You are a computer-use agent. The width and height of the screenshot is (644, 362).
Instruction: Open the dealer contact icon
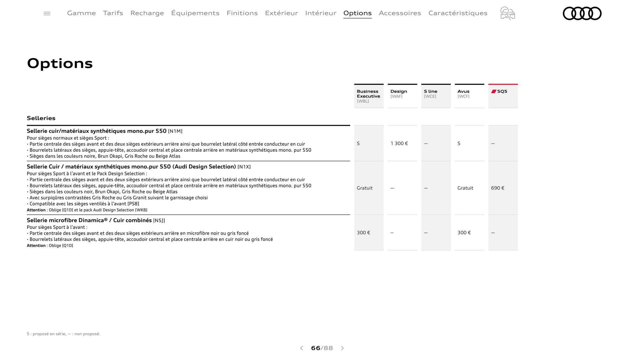click(508, 13)
